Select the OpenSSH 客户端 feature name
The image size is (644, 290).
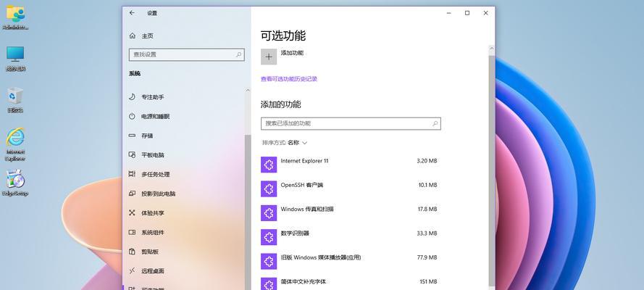point(302,185)
